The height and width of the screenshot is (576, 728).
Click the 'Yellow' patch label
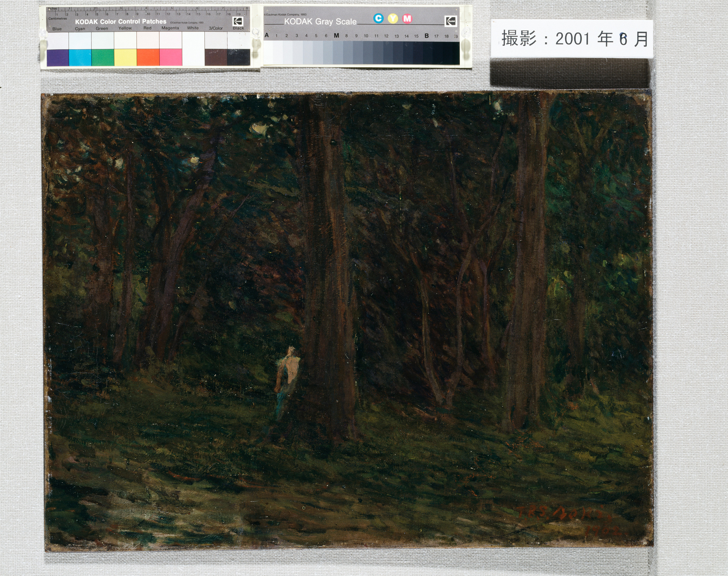click(125, 28)
